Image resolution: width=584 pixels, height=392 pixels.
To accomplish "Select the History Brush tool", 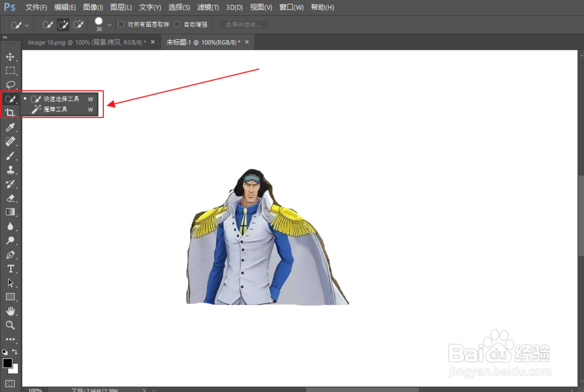I will point(10,184).
